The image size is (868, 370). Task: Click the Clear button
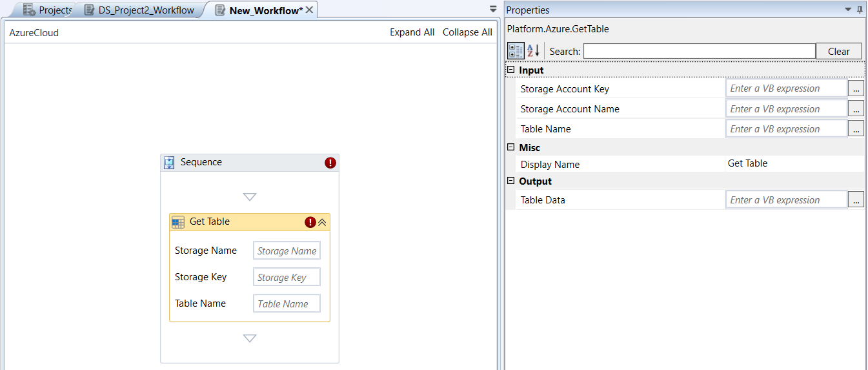(839, 51)
